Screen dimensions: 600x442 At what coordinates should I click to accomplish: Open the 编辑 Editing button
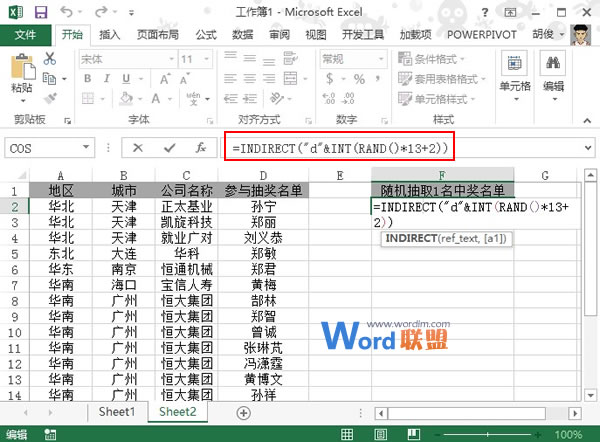pyautogui.click(x=553, y=77)
